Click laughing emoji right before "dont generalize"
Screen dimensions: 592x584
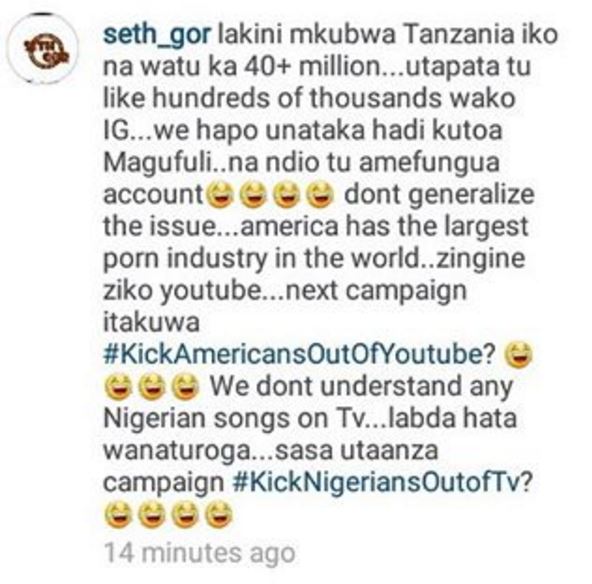coord(321,195)
